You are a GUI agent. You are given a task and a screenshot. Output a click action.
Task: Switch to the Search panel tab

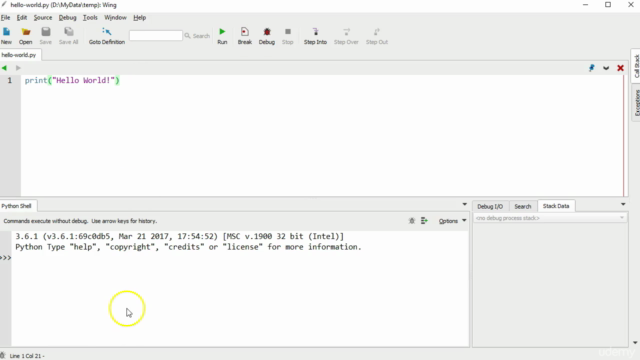click(x=523, y=207)
